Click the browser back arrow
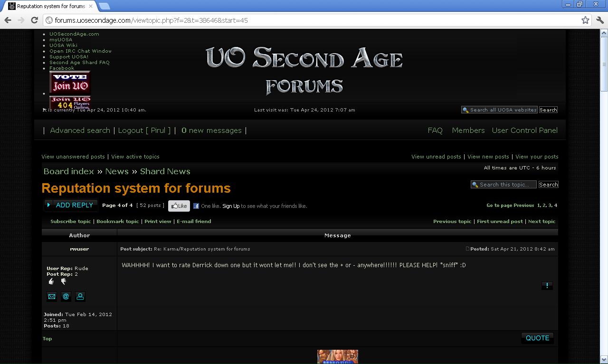Image resolution: width=608 pixels, height=364 pixels. tap(8, 20)
